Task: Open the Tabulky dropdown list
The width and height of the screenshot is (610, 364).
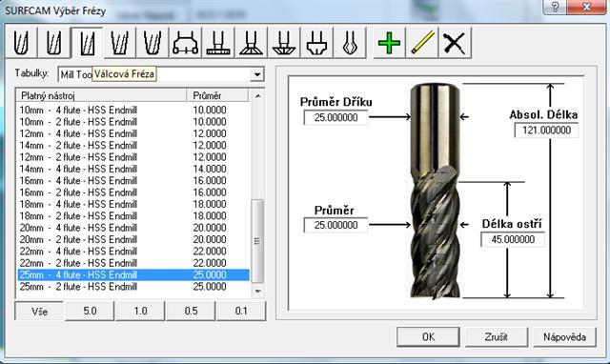Action: coord(256,74)
